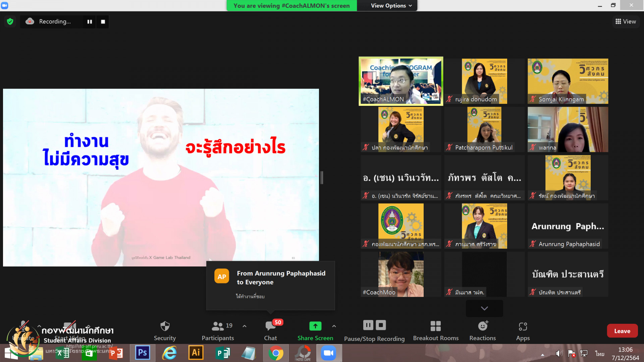Image resolution: width=644 pixels, height=362 pixels.
Task: Select #CoachMoo video thumbnail
Action: [401, 274]
